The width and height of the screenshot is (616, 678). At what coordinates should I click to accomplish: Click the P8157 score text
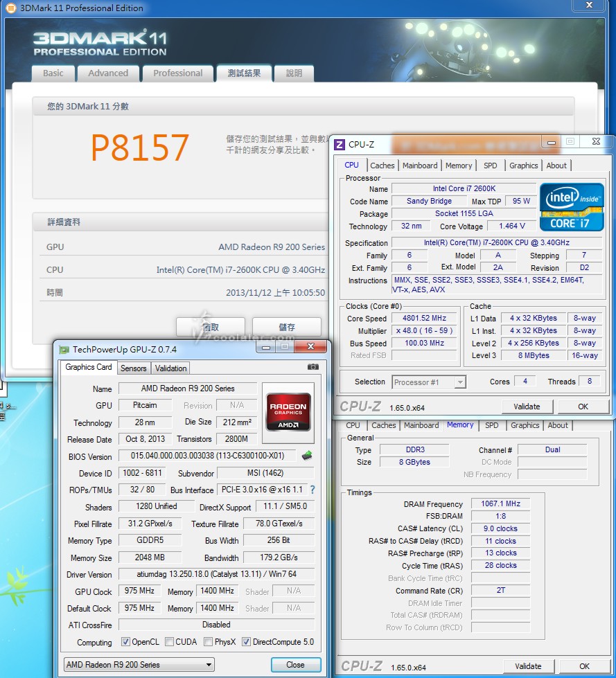pyautogui.click(x=140, y=148)
